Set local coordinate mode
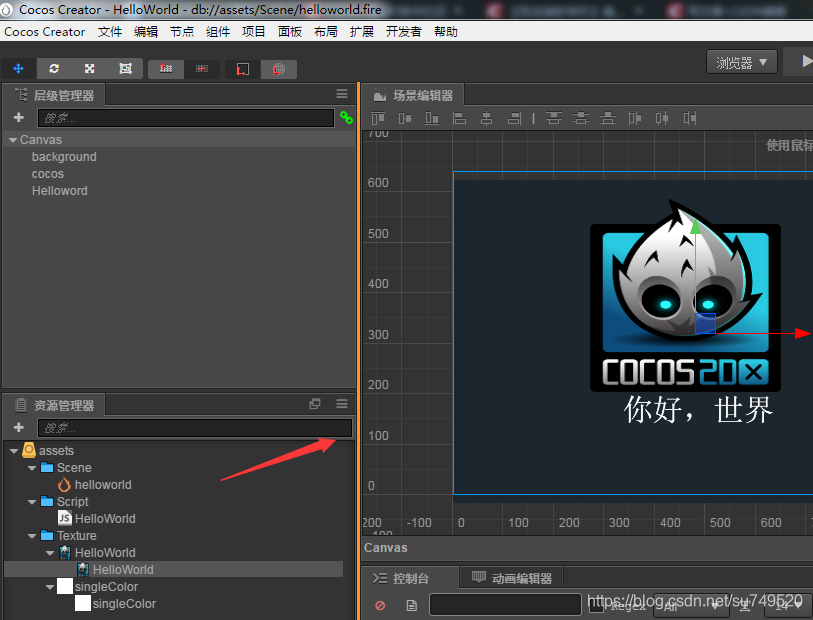The width and height of the screenshot is (813, 620). [243, 69]
